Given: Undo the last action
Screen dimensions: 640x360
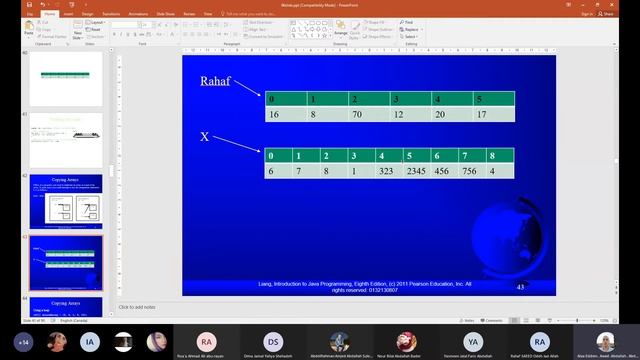Looking at the screenshot, I should tap(42, 5).
